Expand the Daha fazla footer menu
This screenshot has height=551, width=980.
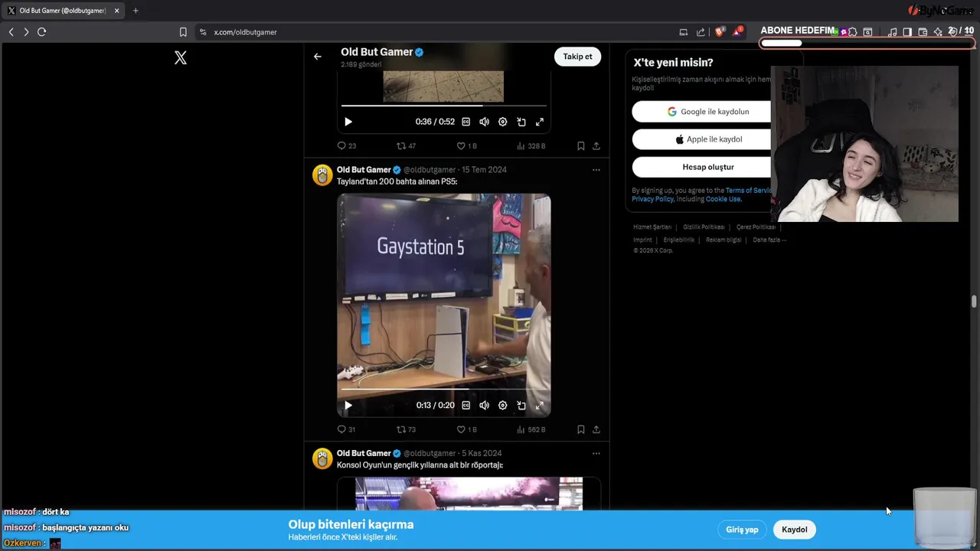click(x=769, y=240)
